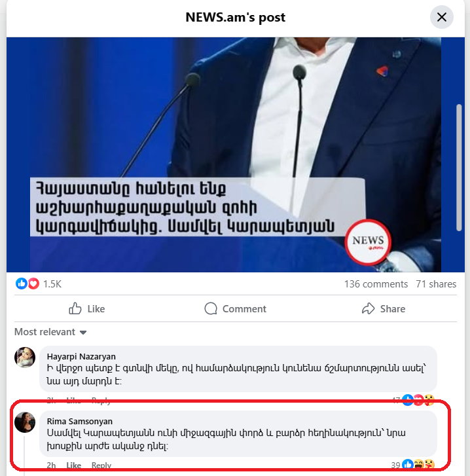Viewport: 470px width, 476px height.
Task: Like Rima Samsonyan's comment
Action: click(x=73, y=466)
